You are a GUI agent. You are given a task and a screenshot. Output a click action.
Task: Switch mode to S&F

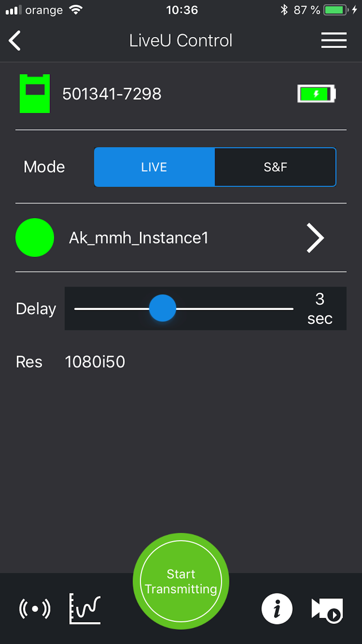275,167
